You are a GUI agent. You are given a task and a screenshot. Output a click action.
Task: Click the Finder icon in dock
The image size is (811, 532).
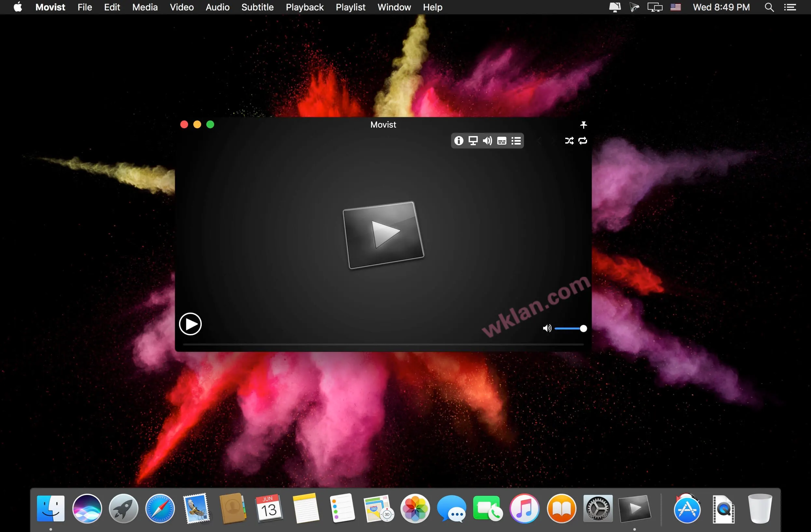coord(51,508)
